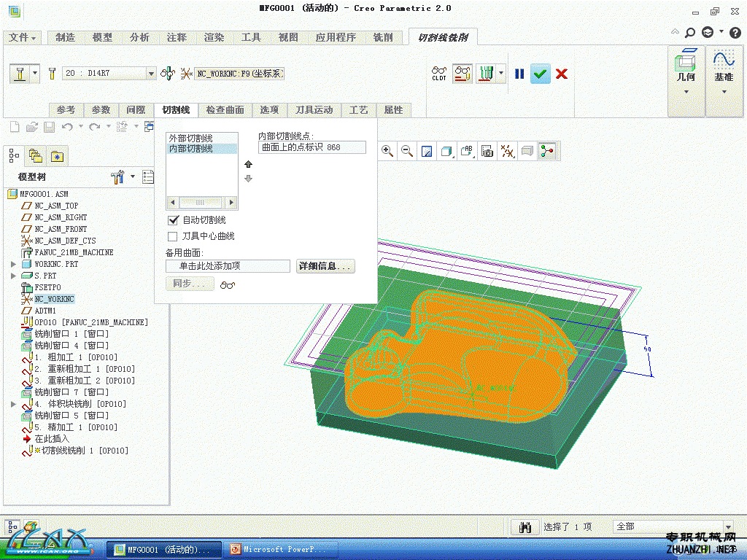Expand the S.PRT tree node

[x=13, y=275]
